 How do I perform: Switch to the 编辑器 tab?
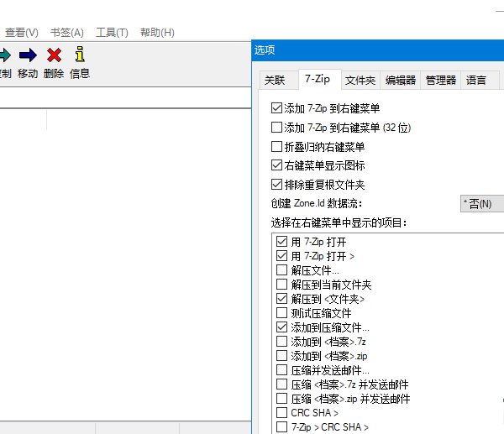point(400,81)
